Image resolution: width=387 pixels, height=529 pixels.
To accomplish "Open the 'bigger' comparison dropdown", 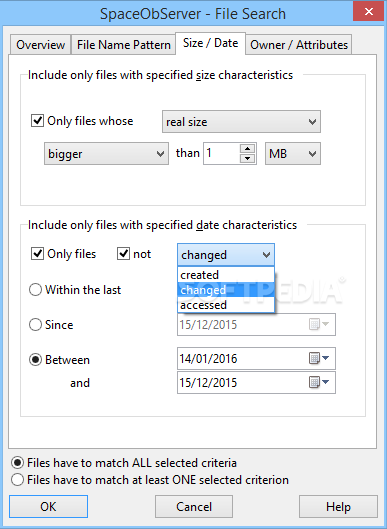I will tap(106, 154).
